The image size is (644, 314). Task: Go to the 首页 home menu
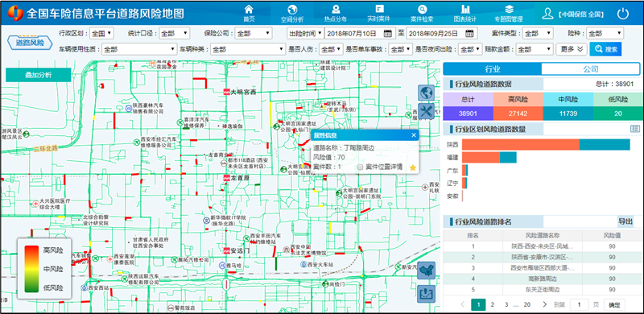249,13
